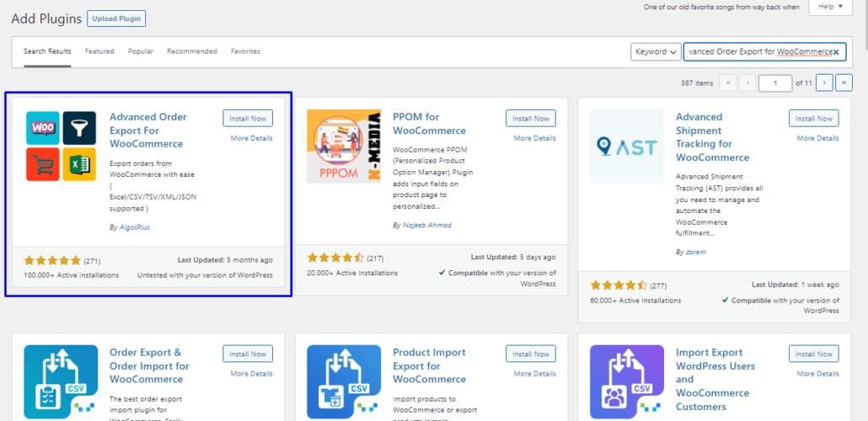Image resolution: width=868 pixels, height=421 pixels.
Task: Click 'Last Updated: 5 days ago' text
Action: [x=513, y=258]
